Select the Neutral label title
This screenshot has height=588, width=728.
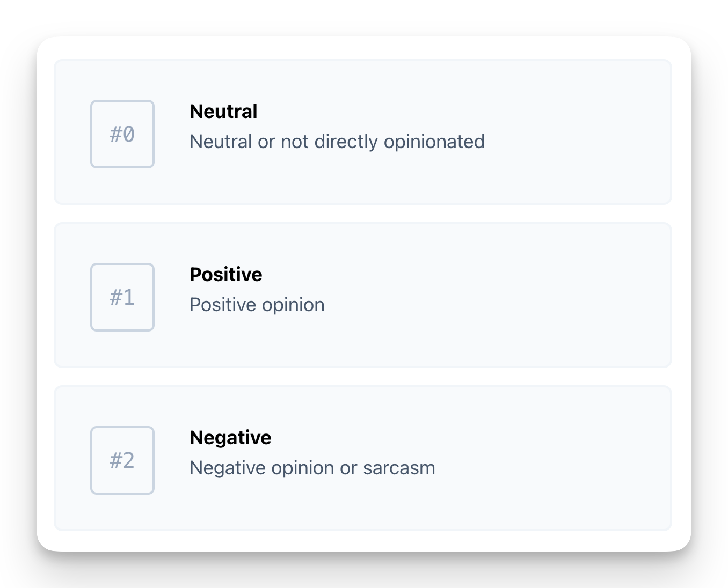coord(223,112)
